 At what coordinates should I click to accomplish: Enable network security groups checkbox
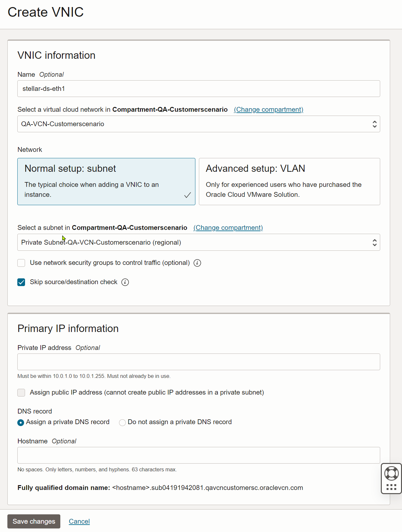coord(21,263)
